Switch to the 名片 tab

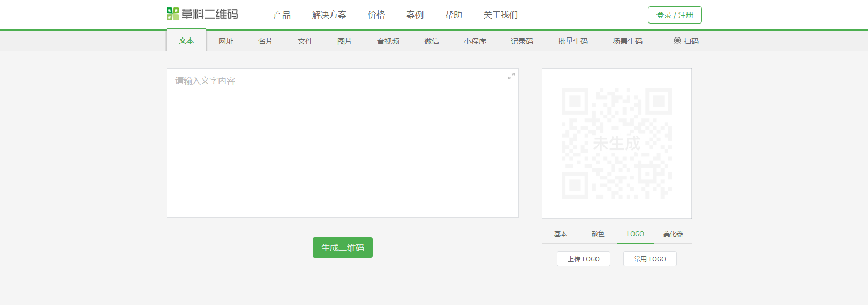point(266,41)
